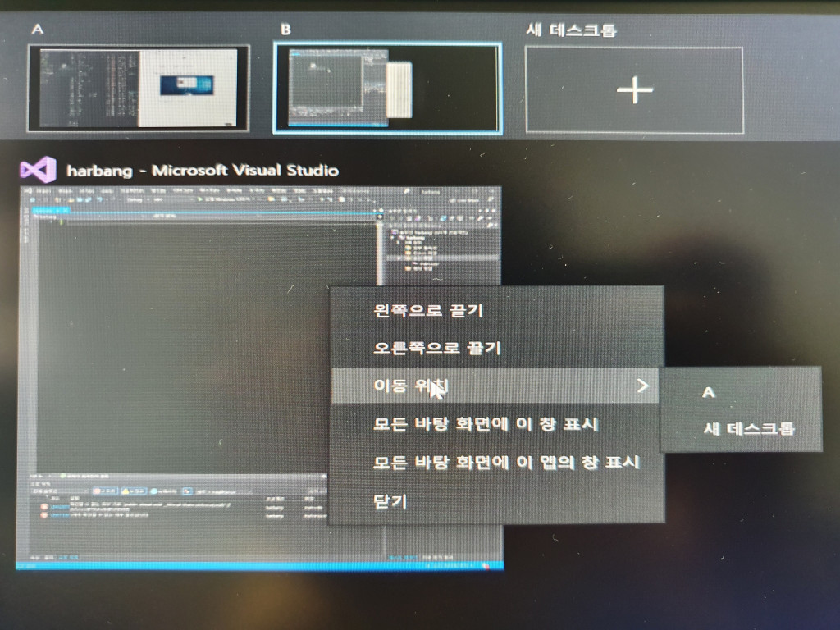Viewport: 840px width, 630px height.
Task: Click the Visual Studio logo icon
Action: pyautogui.click(x=38, y=170)
